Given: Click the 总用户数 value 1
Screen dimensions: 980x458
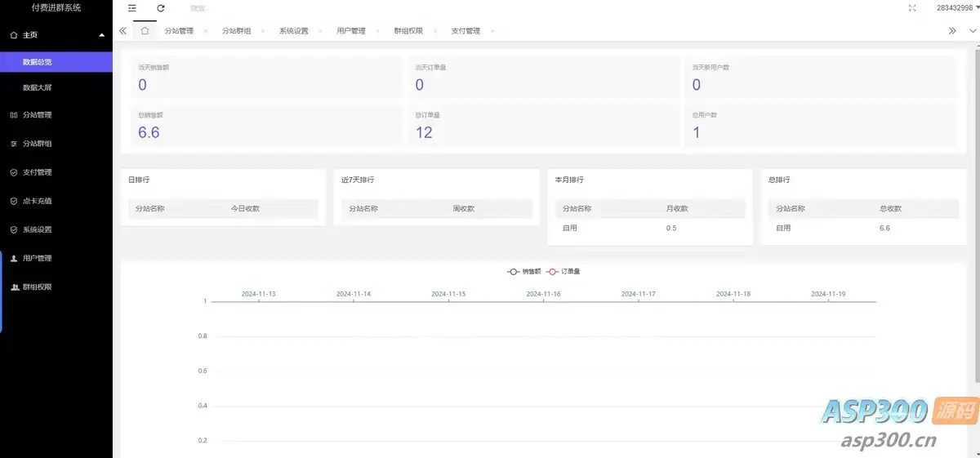Looking at the screenshot, I should pos(697,132).
